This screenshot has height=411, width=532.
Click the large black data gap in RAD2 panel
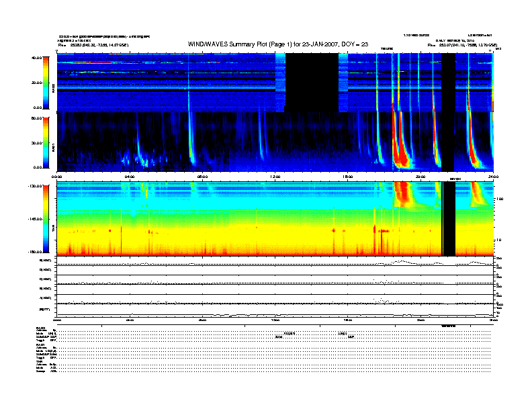(312, 83)
